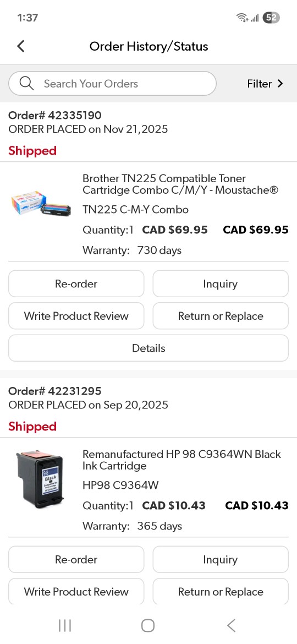The image size is (297, 644).
Task: Select Return or Replace for HP 98 order
Action: click(x=221, y=591)
